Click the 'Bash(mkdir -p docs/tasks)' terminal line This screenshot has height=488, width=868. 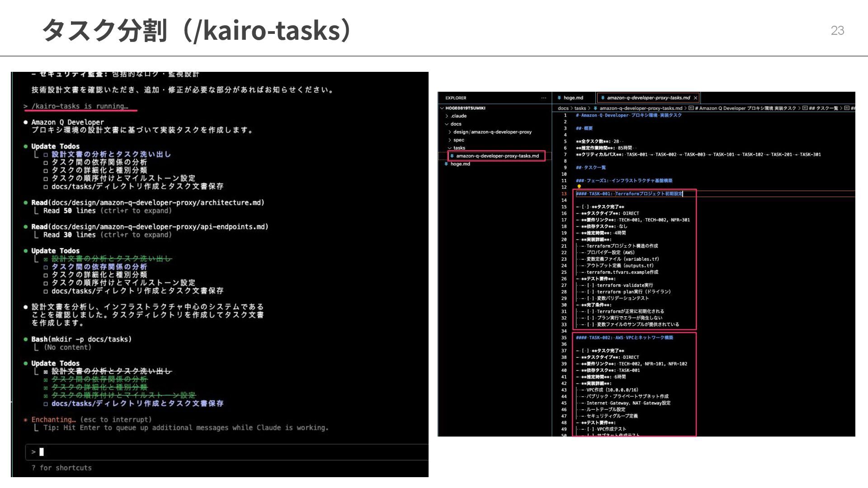(77, 339)
